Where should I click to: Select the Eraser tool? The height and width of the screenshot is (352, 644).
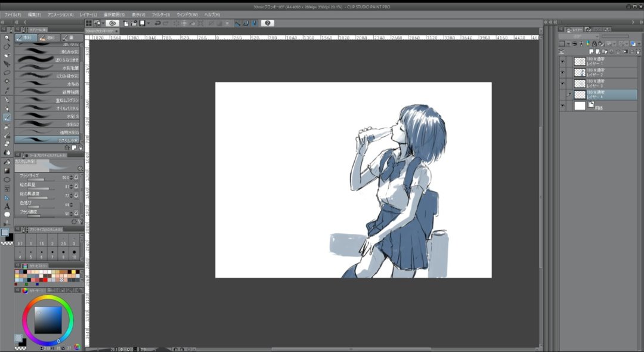pos(7,144)
